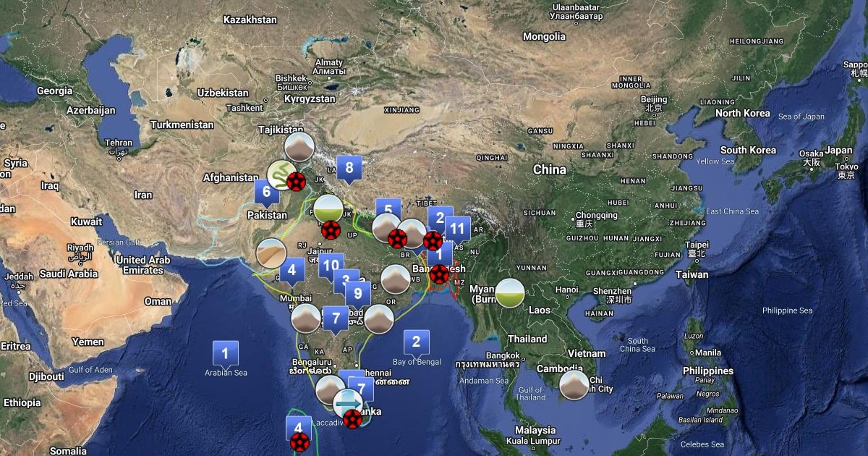Open blue marker number 1 over Bangladesh

point(440,255)
